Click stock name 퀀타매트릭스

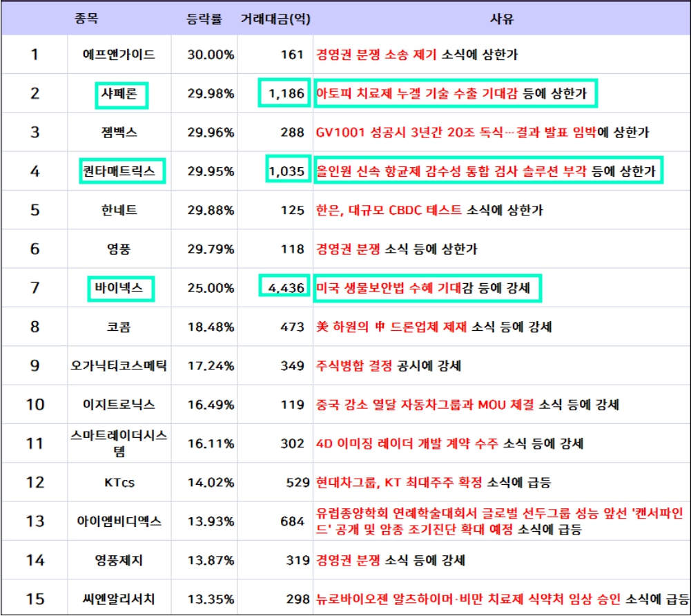[119, 171]
